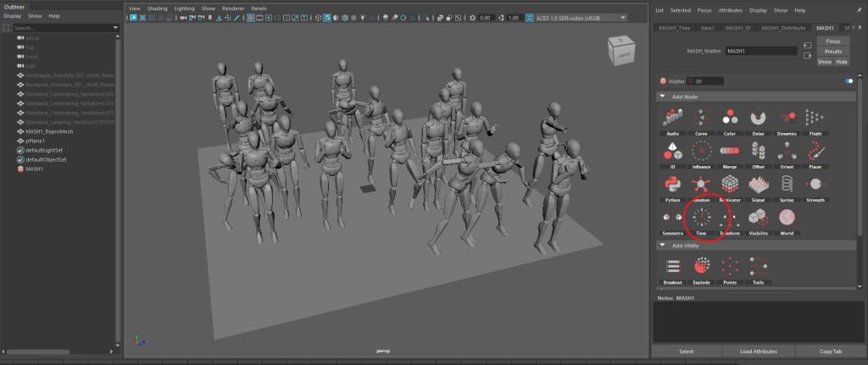Select MASH1_ReproMesh in the Outliner

coord(48,131)
